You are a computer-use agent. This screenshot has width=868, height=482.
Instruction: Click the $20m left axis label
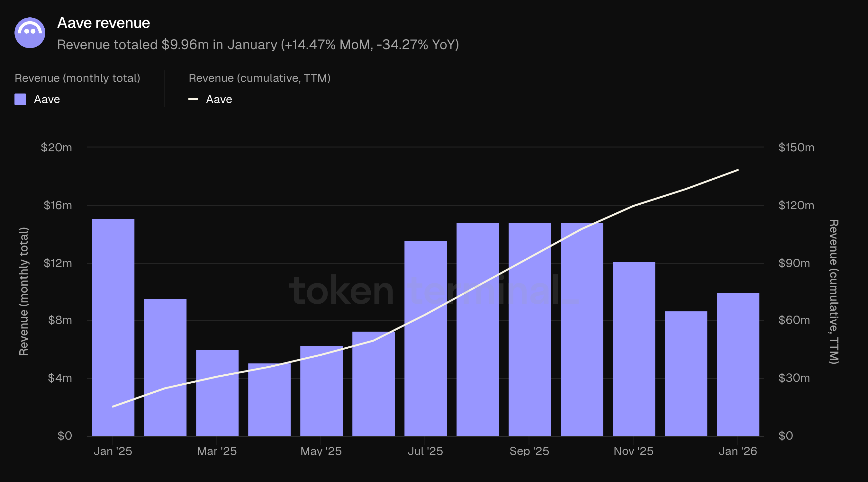(56, 147)
